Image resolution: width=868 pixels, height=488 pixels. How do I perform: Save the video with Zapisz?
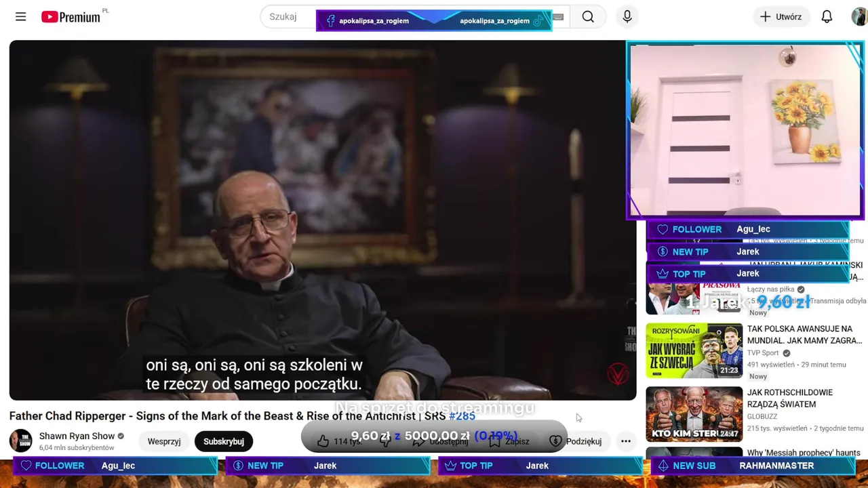tap(509, 441)
